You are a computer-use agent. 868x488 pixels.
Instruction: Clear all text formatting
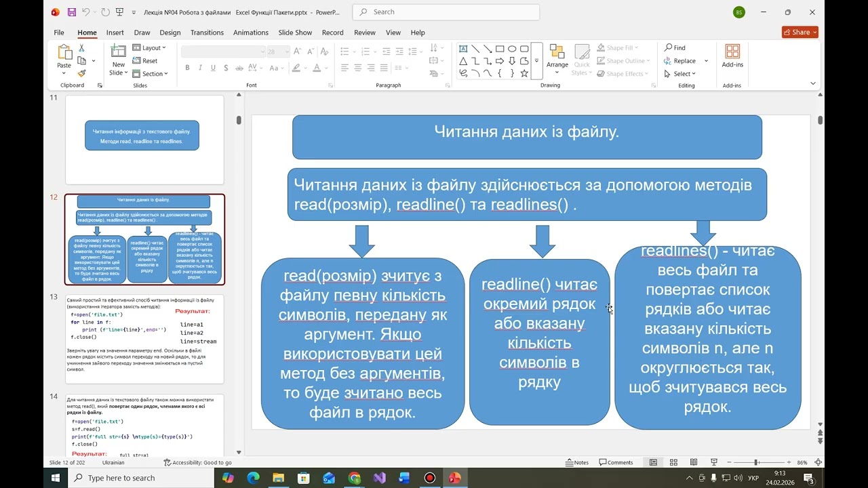[325, 52]
